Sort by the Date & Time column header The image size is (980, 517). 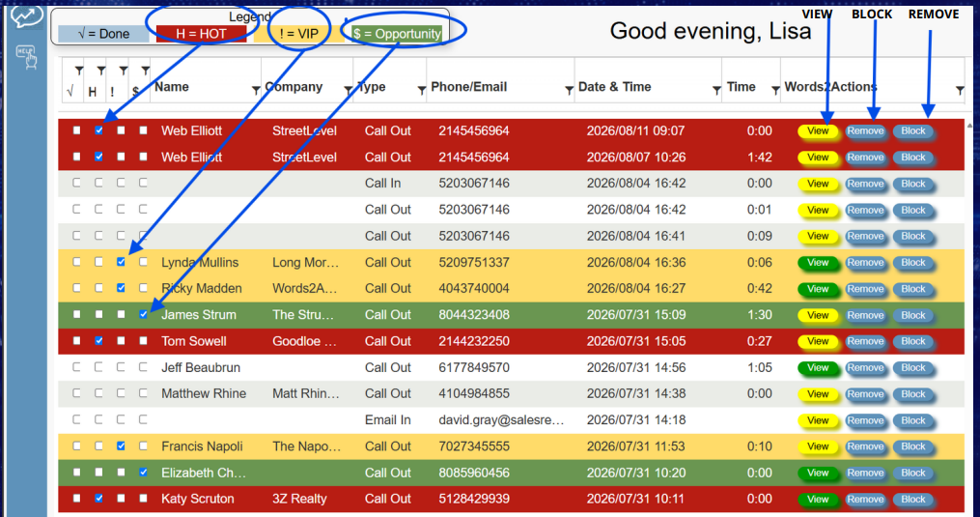coord(614,87)
